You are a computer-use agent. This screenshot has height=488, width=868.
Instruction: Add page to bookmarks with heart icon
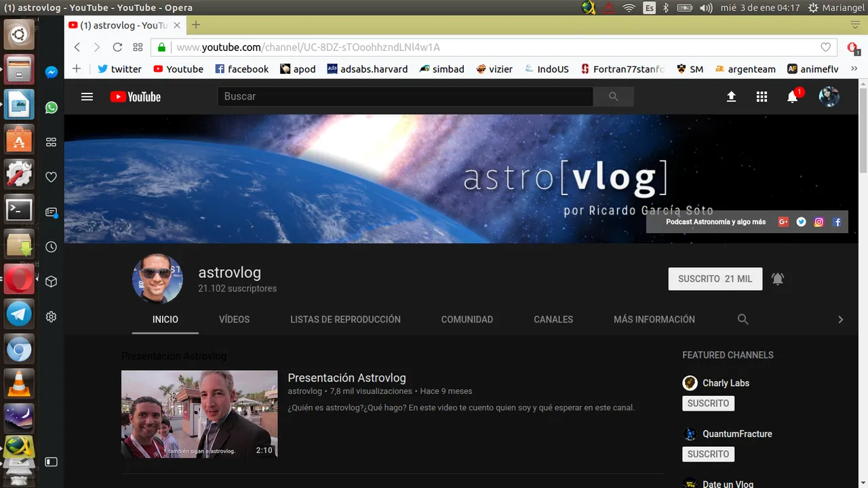[825, 47]
